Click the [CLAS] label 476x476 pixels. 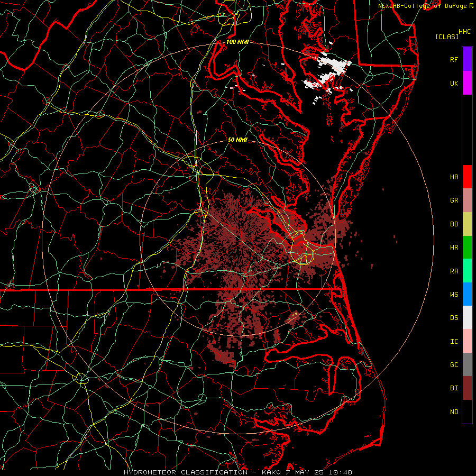tap(447, 36)
